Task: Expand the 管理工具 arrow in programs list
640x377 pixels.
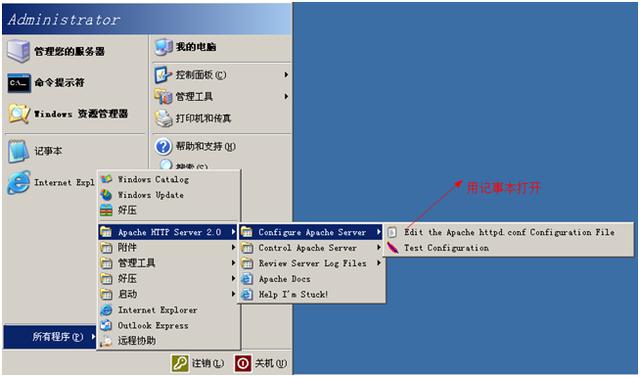Action: (233, 263)
